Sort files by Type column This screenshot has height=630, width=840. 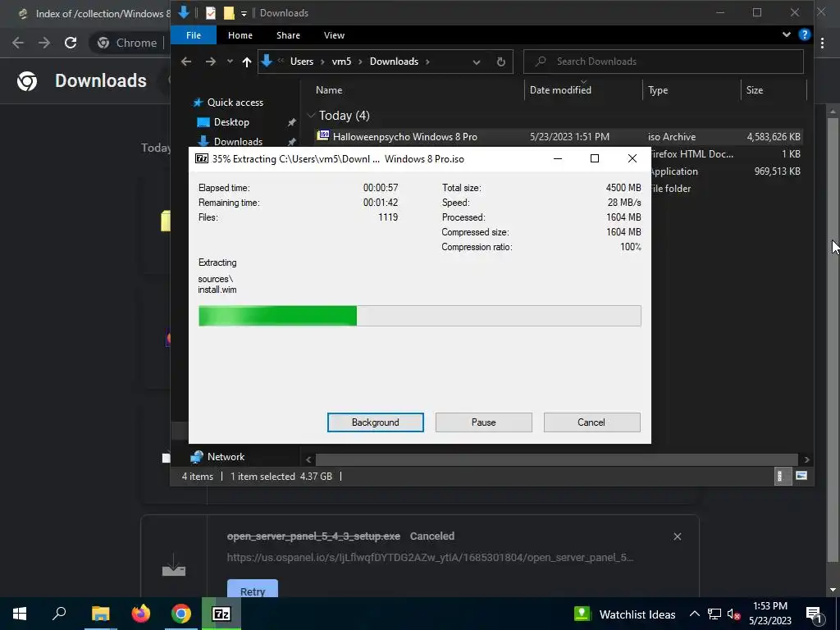[658, 90]
